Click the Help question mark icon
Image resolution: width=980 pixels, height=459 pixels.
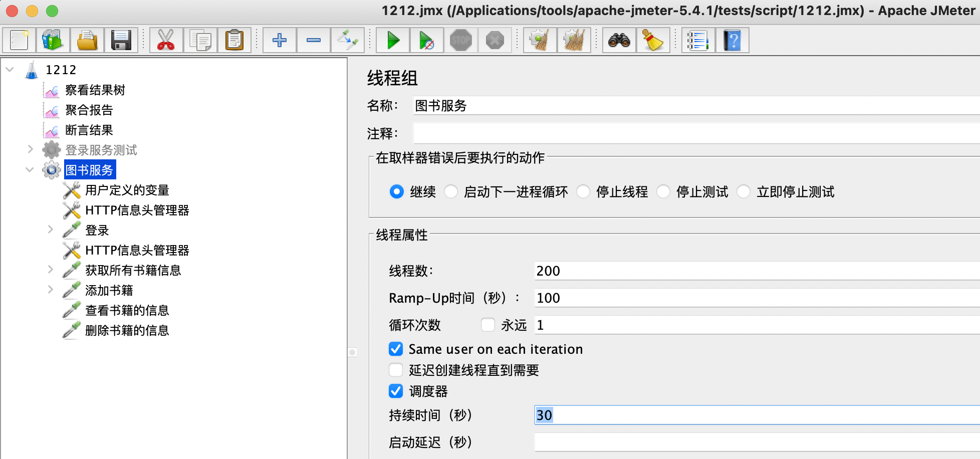pos(732,40)
